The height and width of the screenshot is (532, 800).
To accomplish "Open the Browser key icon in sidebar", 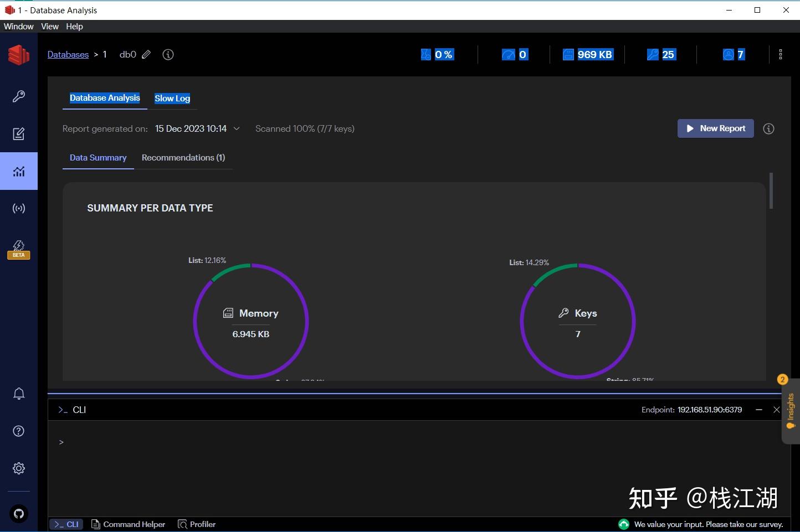I will (19, 96).
